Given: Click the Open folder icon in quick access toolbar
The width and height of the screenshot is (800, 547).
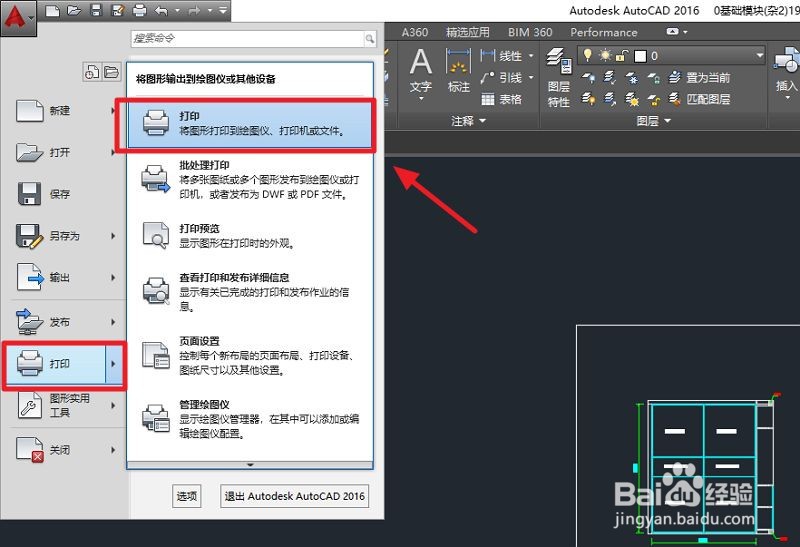Looking at the screenshot, I should click(x=74, y=10).
